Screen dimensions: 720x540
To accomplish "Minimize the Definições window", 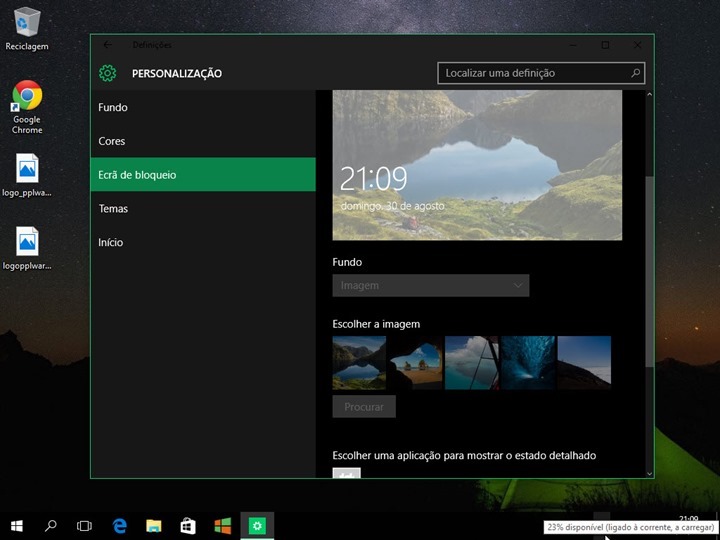I will click(x=574, y=45).
